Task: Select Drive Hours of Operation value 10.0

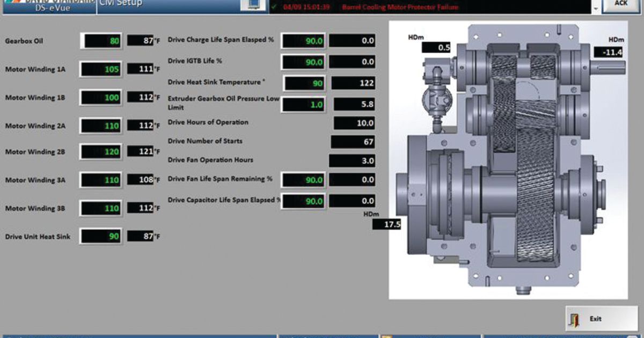Action: tap(354, 123)
